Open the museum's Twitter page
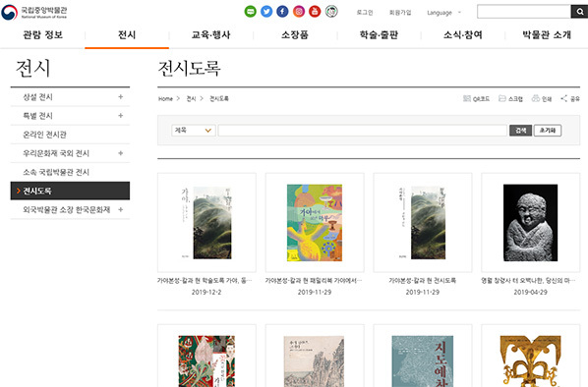This screenshot has width=588, height=387. click(266, 12)
